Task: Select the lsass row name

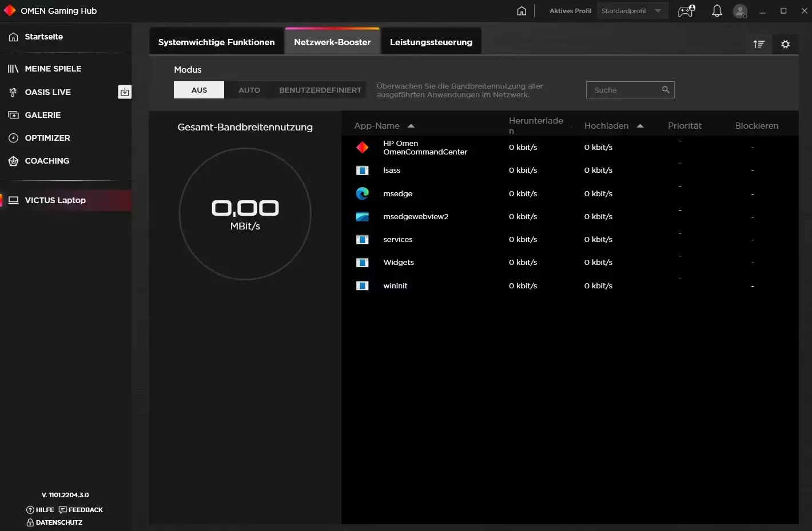Action: coord(392,171)
